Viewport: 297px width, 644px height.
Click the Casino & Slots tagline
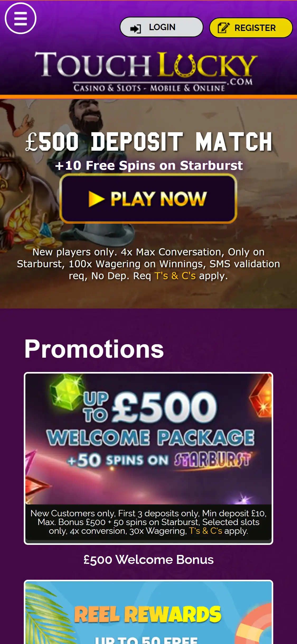(x=149, y=88)
